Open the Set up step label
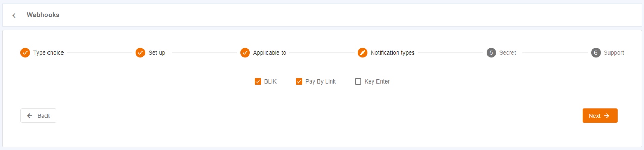 point(157,53)
